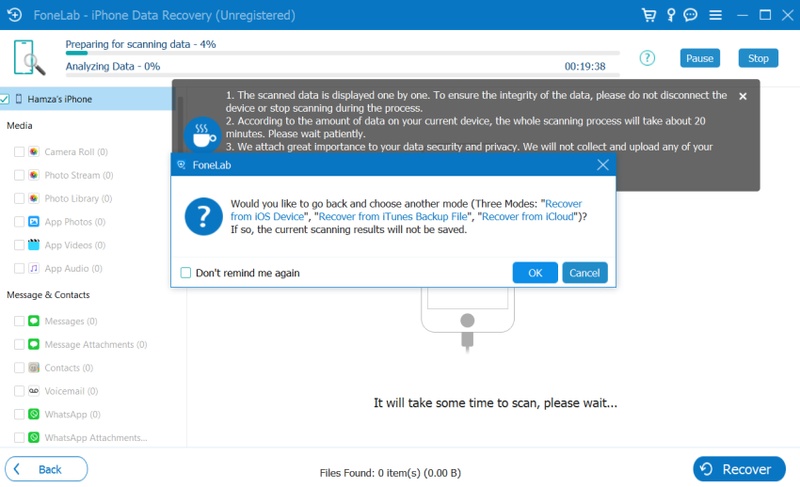This screenshot has width=800, height=487.
Task: Check the Messages checkbox
Action: click(19, 321)
